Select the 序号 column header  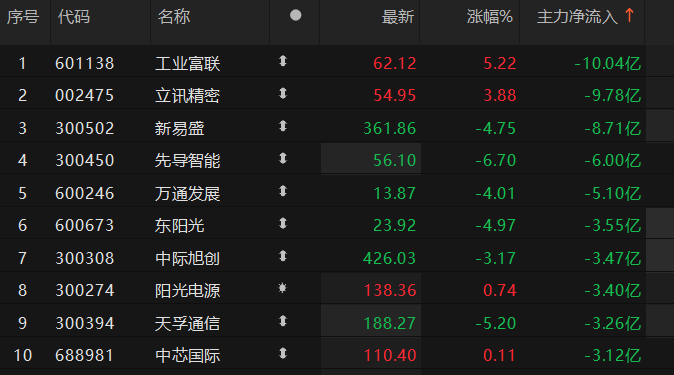(23, 17)
